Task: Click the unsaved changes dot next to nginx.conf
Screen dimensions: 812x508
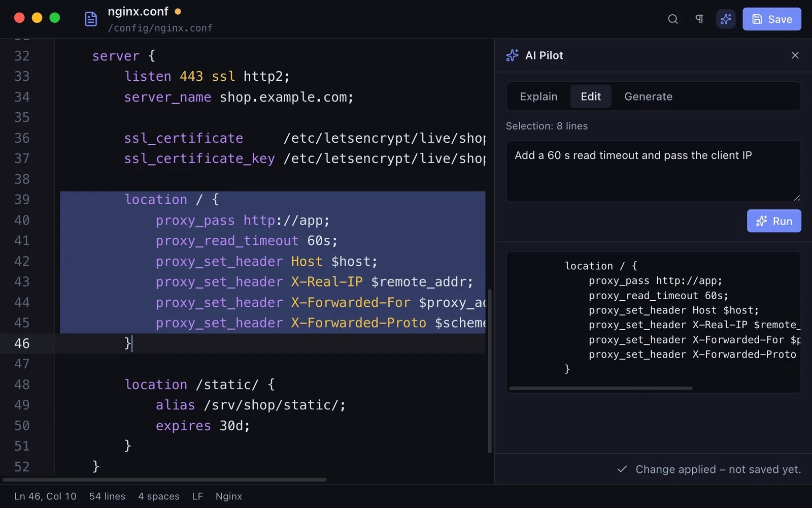Action: [178, 11]
